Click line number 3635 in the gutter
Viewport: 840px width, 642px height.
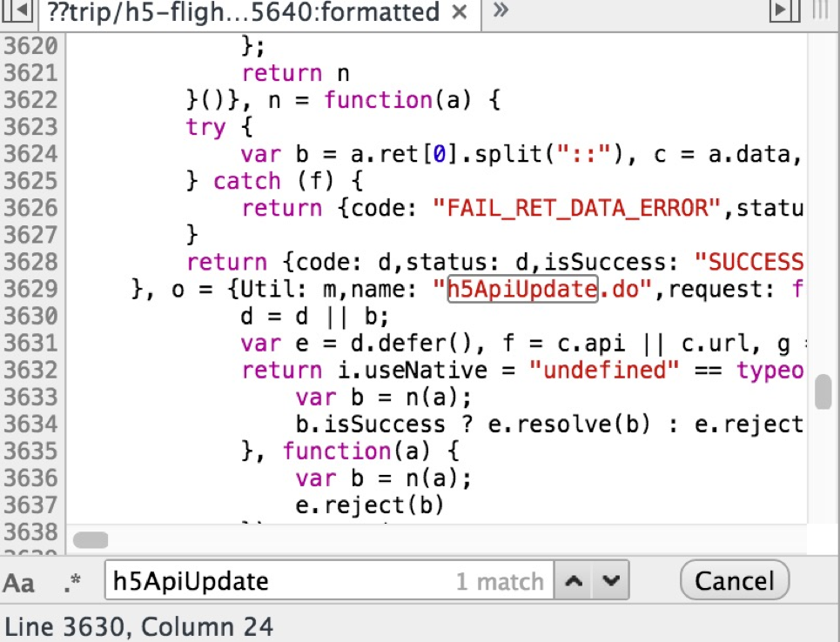[31, 451]
